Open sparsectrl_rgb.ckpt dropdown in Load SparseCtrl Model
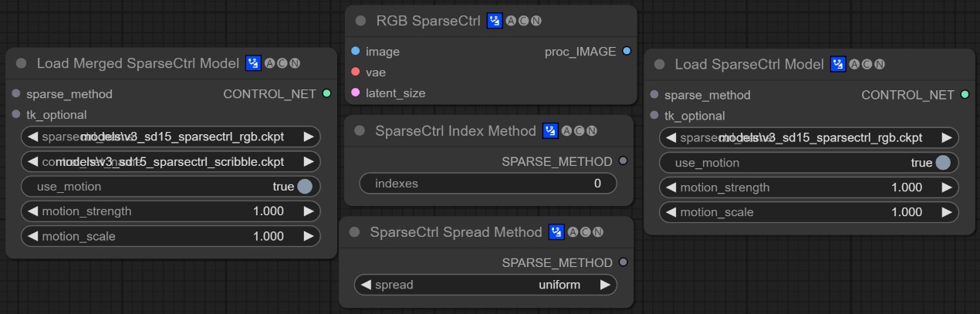Viewport: 980px width, 314px height. tap(809, 138)
